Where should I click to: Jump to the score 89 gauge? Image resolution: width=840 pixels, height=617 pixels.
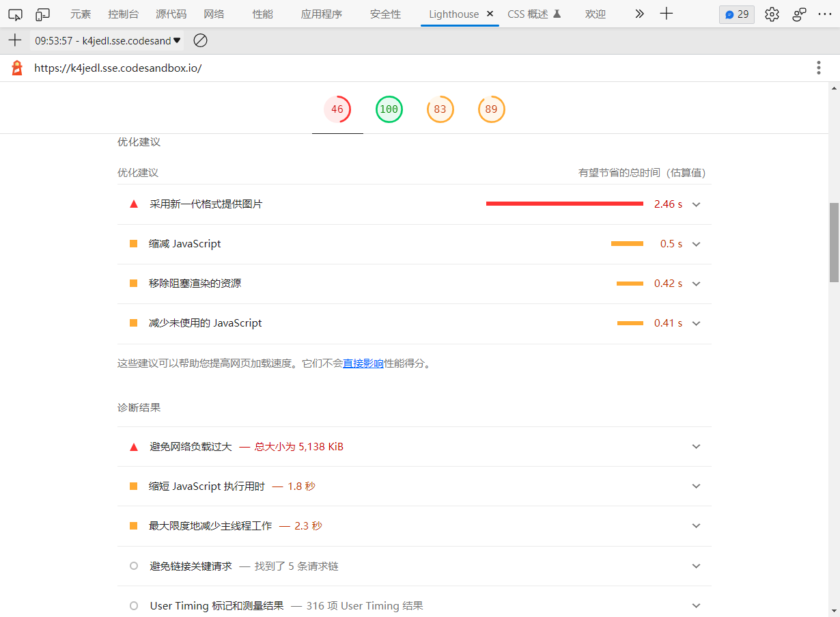[492, 109]
